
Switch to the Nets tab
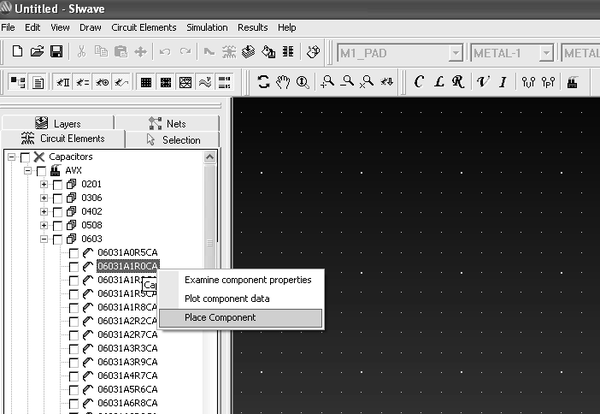point(167,123)
